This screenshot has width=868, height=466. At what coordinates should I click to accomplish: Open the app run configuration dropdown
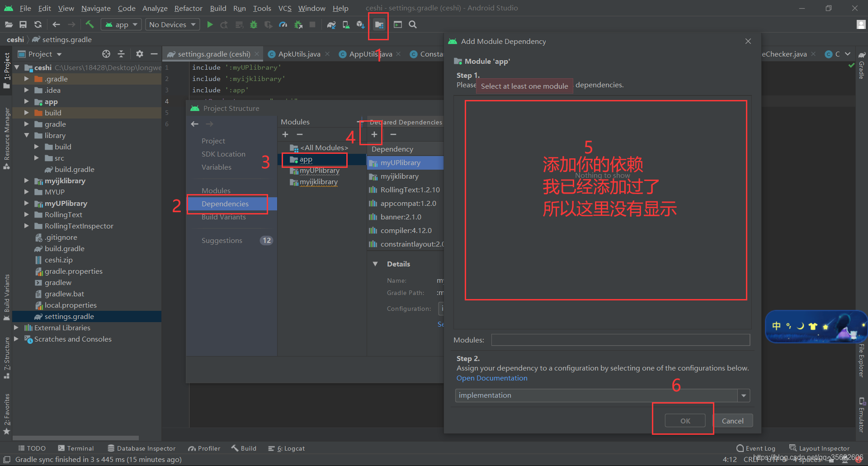pos(121,25)
